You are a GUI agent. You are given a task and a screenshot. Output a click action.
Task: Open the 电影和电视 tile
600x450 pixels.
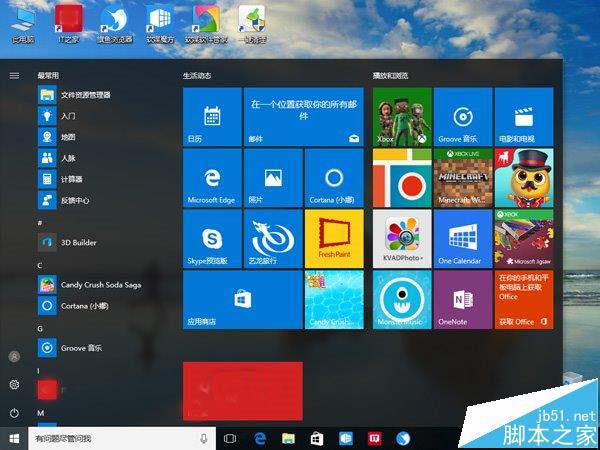pyautogui.click(x=524, y=117)
